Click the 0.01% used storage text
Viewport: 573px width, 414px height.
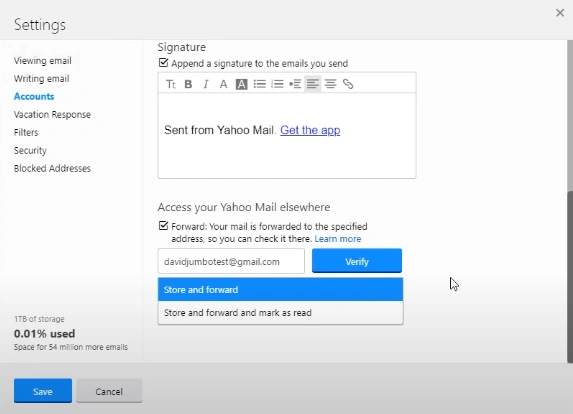44,334
